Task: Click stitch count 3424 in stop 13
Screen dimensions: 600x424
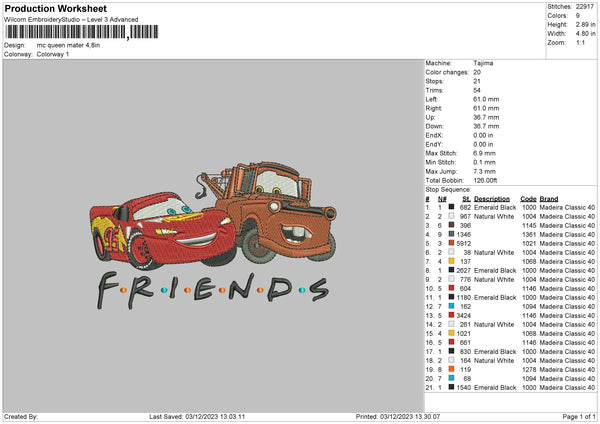Action: 464,316
